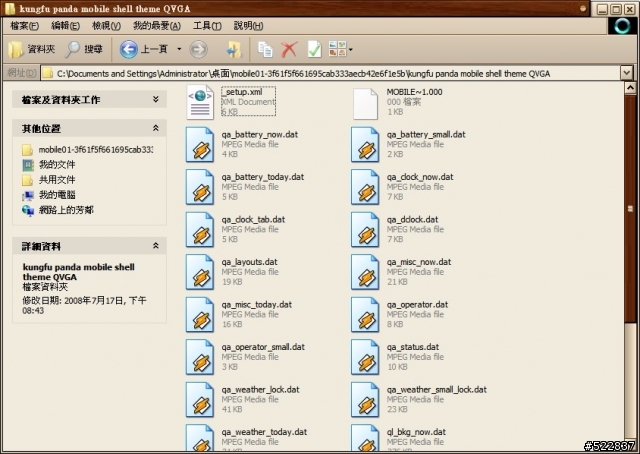
Task: Open 網路上的芳鄰 link in sidebar
Action: tap(66, 210)
